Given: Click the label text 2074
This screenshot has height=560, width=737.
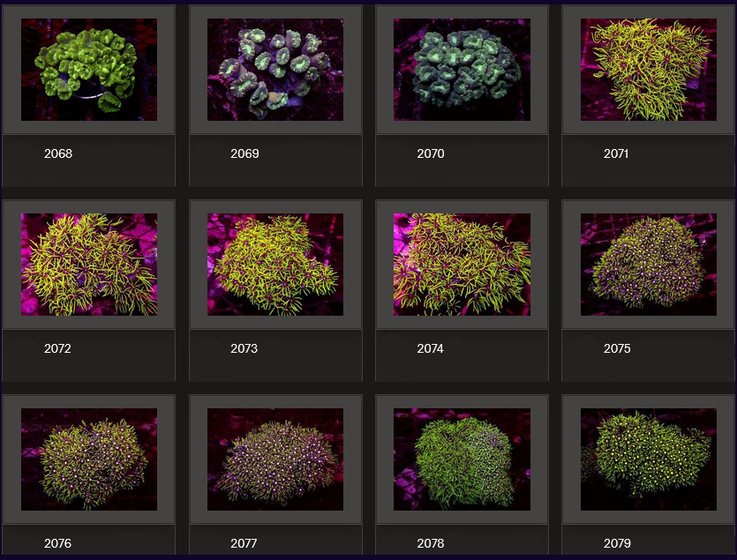Looking at the screenshot, I should click(431, 348).
